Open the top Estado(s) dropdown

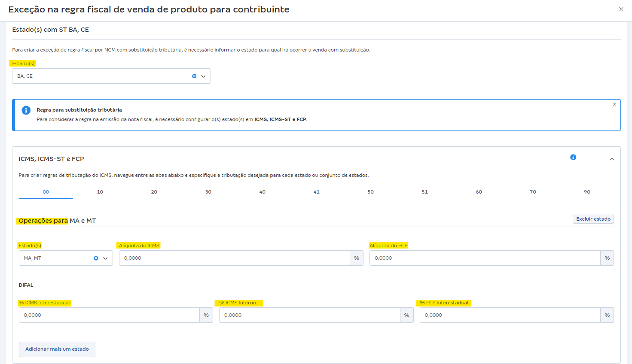tap(203, 76)
